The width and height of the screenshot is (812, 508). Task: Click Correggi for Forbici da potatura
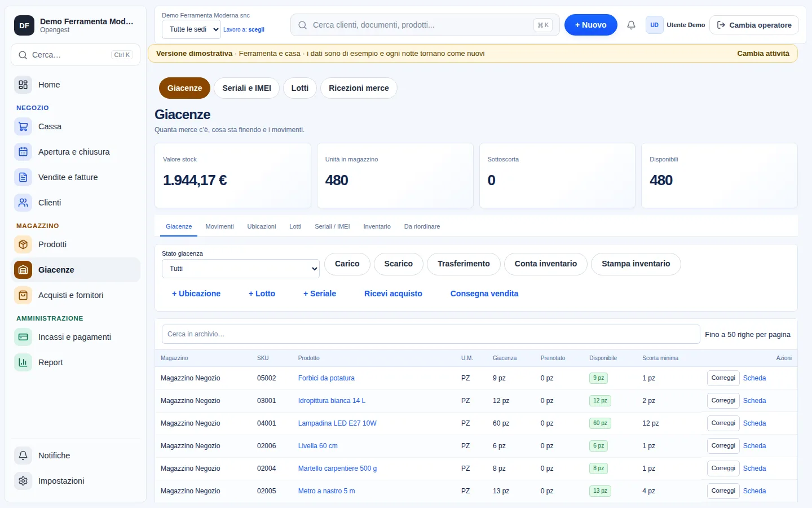click(x=723, y=378)
